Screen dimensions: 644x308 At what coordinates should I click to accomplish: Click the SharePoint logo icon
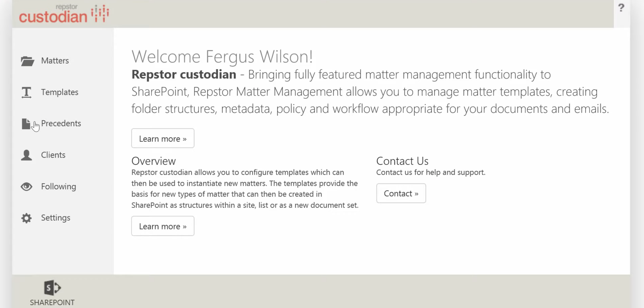(52, 287)
